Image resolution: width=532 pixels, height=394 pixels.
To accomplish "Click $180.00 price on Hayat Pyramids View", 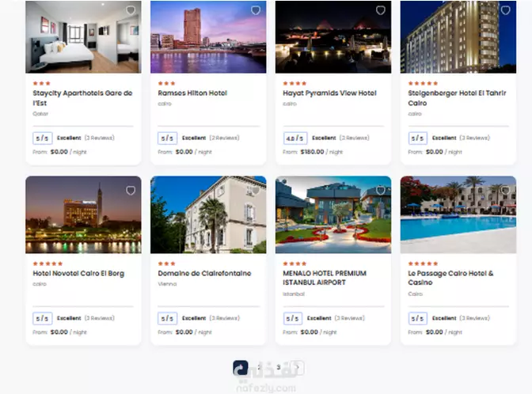I will click(x=312, y=152).
